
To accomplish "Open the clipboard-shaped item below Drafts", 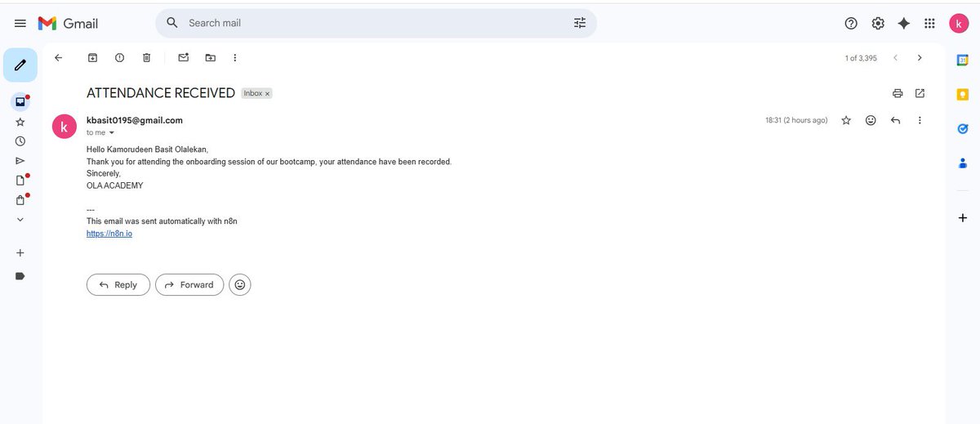I will coord(20,200).
